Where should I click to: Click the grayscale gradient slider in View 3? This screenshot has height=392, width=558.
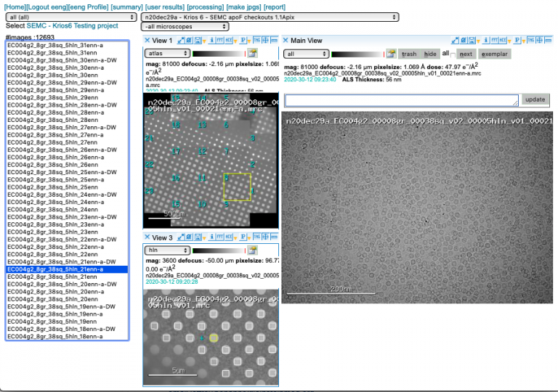(x=218, y=250)
